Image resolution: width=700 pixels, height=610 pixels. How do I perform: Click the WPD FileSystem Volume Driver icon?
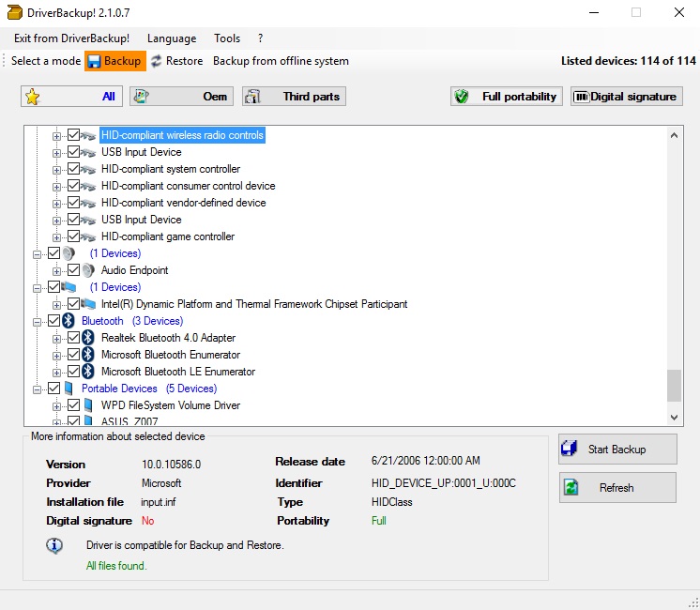coord(88,405)
